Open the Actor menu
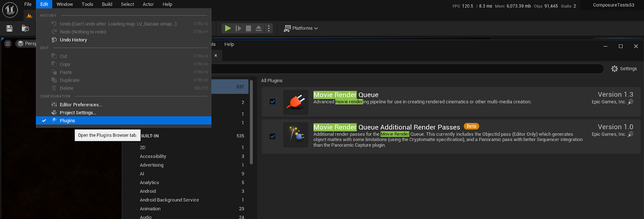 click(x=148, y=4)
